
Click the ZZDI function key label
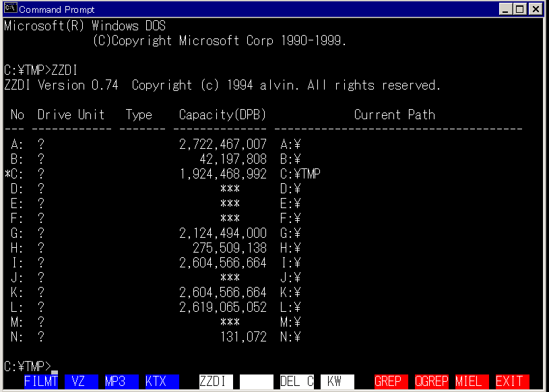tap(216, 381)
